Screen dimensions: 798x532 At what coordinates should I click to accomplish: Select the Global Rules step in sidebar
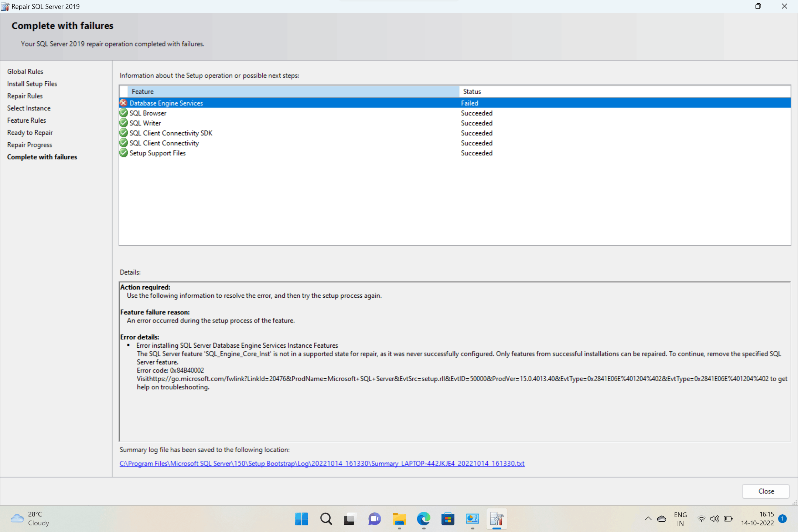pyautogui.click(x=25, y=72)
